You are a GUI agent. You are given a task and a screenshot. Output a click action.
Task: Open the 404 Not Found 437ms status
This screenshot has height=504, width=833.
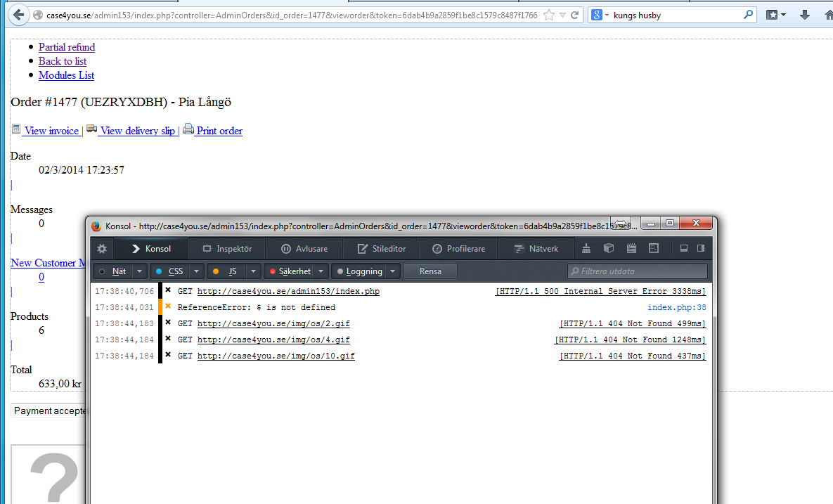click(633, 356)
